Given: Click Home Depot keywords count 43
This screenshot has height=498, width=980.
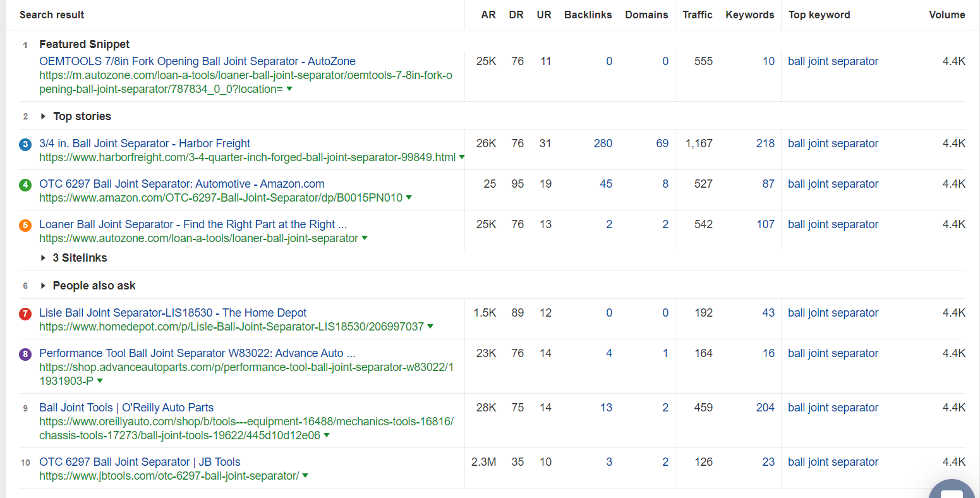Looking at the screenshot, I should click(x=768, y=313).
